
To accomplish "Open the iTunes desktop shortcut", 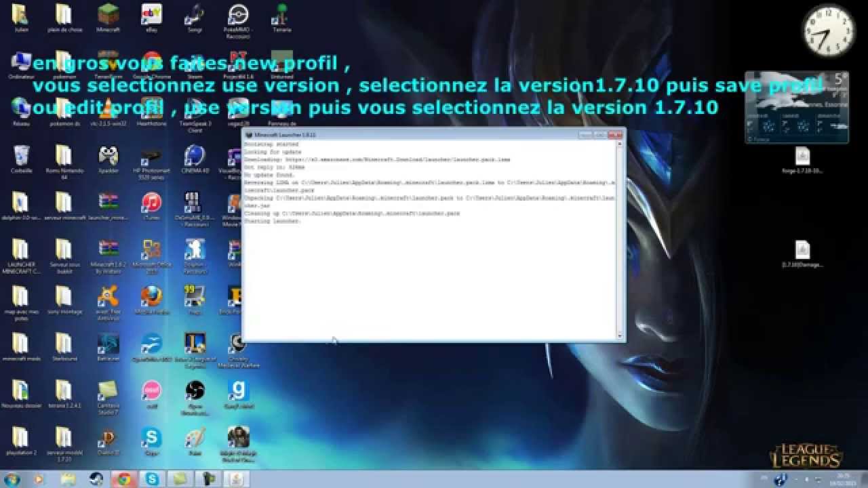I will point(151,205).
